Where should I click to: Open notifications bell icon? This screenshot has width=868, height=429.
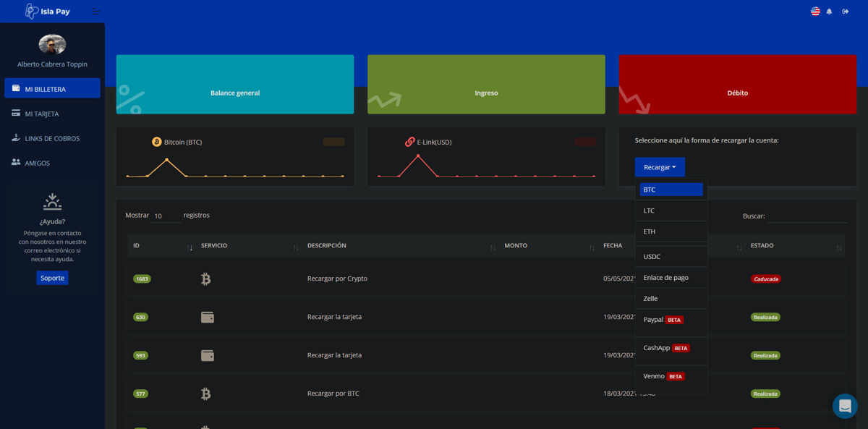[x=830, y=12]
